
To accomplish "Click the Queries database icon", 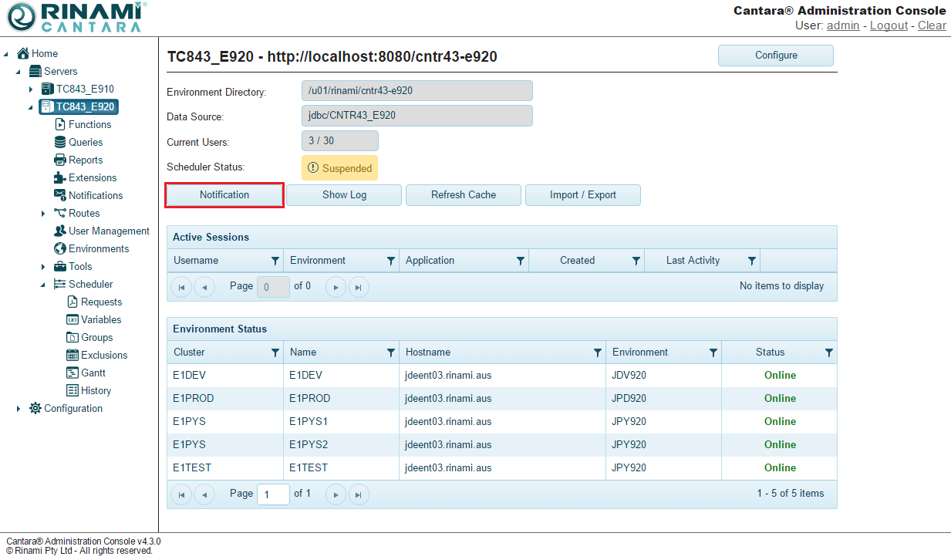I will coord(60,142).
